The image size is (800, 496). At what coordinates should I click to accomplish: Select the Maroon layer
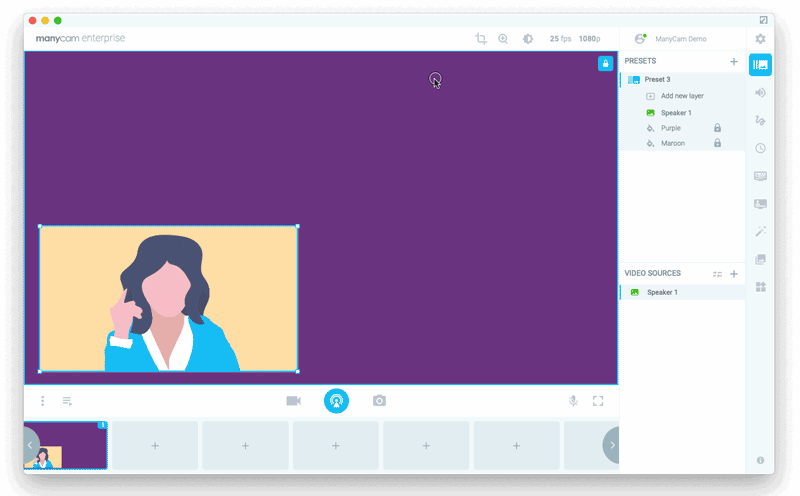point(672,143)
